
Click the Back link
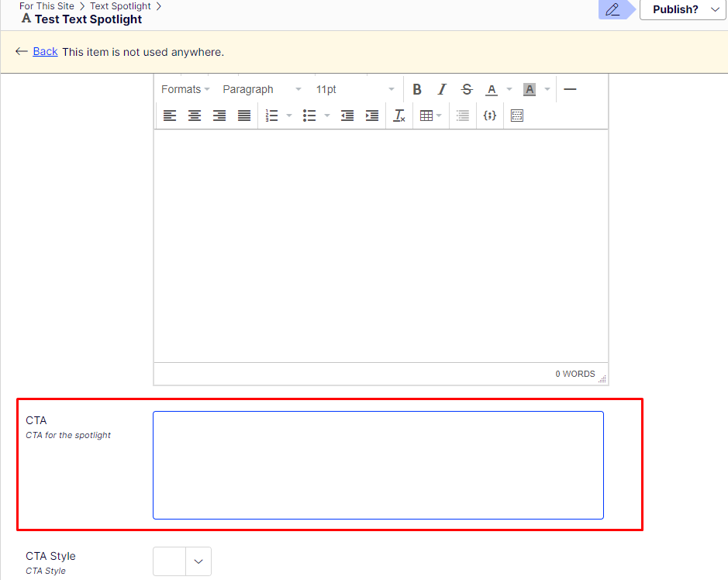45,52
